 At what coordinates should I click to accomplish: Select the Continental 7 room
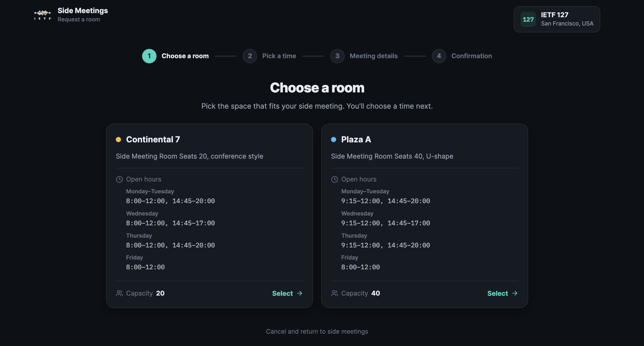click(287, 293)
